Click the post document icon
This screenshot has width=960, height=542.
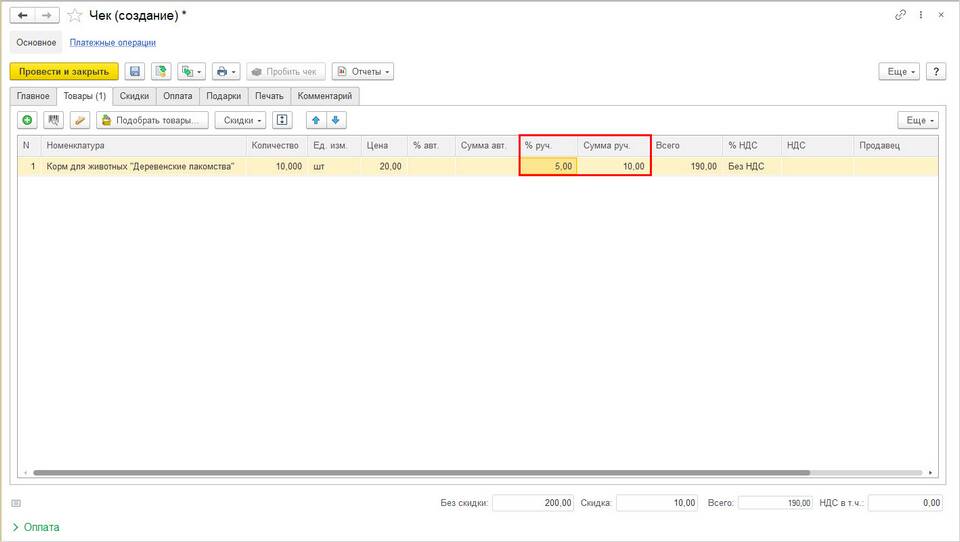click(x=161, y=72)
